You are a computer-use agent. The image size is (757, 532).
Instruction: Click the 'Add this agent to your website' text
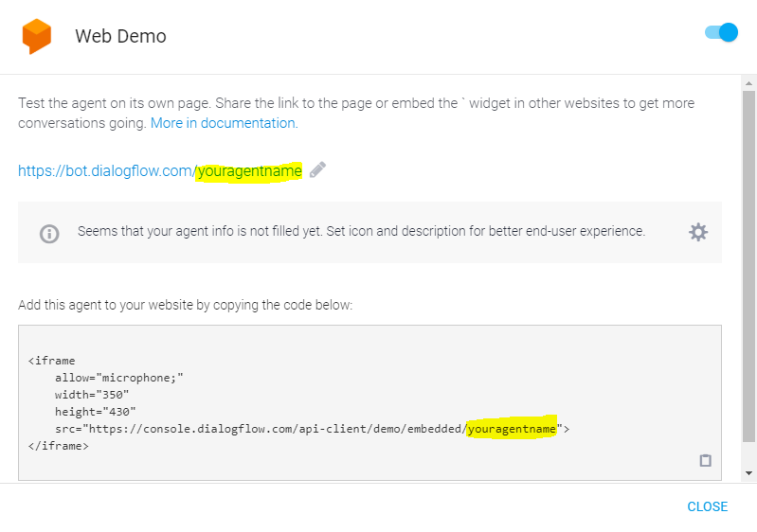coord(186,305)
